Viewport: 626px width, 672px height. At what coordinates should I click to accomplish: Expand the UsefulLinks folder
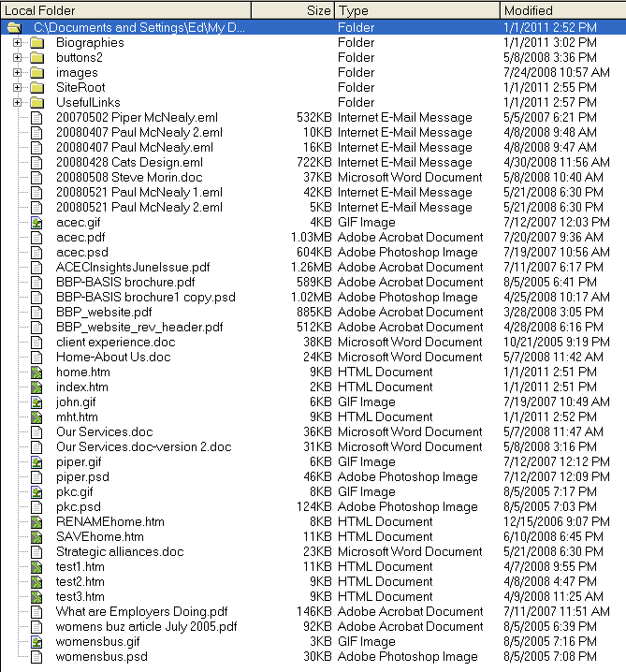17,103
